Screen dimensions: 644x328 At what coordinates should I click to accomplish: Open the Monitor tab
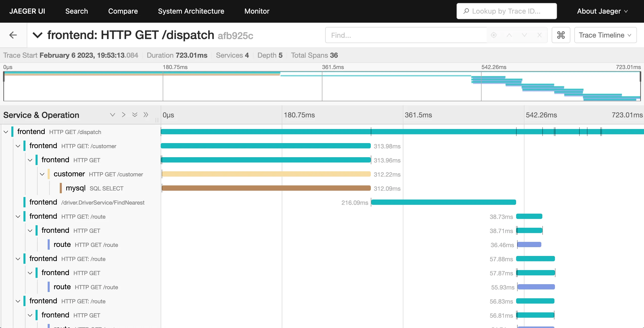point(257,11)
